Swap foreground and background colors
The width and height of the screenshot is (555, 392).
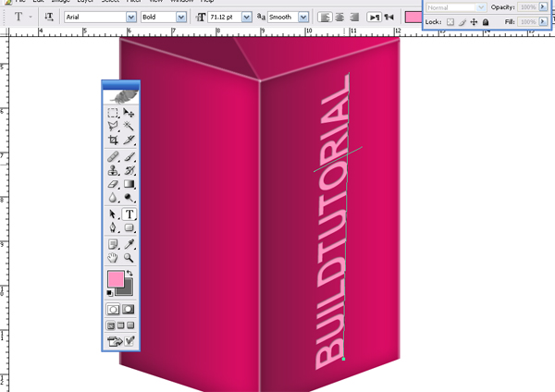point(129,273)
